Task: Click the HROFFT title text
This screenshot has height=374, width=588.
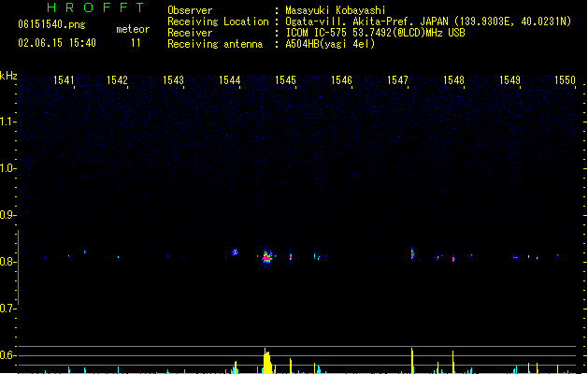Action: 95,7
